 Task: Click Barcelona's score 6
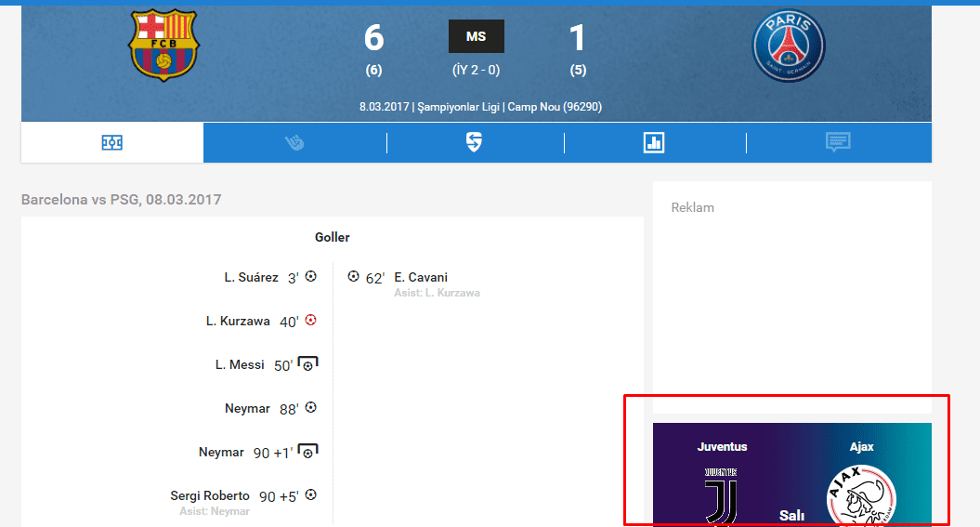tap(373, 37)
